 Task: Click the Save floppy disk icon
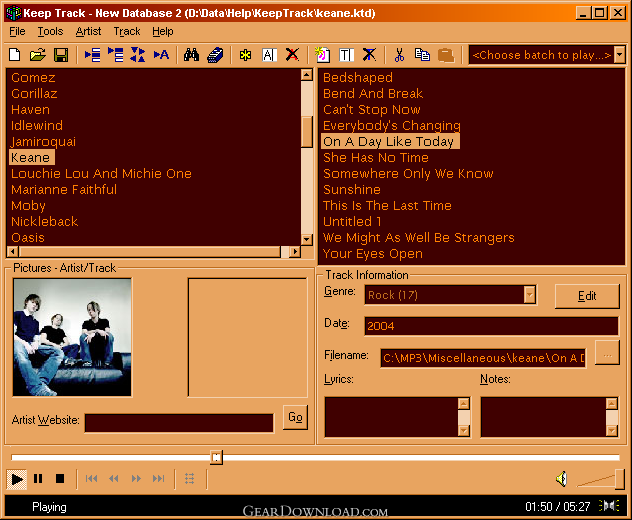61,54
